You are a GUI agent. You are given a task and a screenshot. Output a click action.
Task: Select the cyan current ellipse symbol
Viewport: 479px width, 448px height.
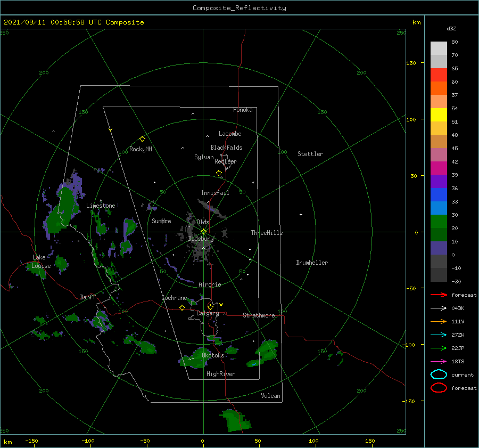click(439, 374)
